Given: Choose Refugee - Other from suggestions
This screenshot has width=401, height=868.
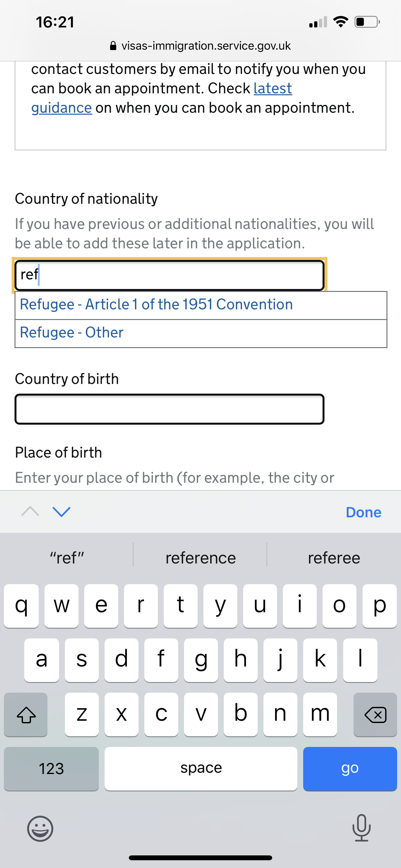Looking at the screenshot, I should [x=201, y=333].
